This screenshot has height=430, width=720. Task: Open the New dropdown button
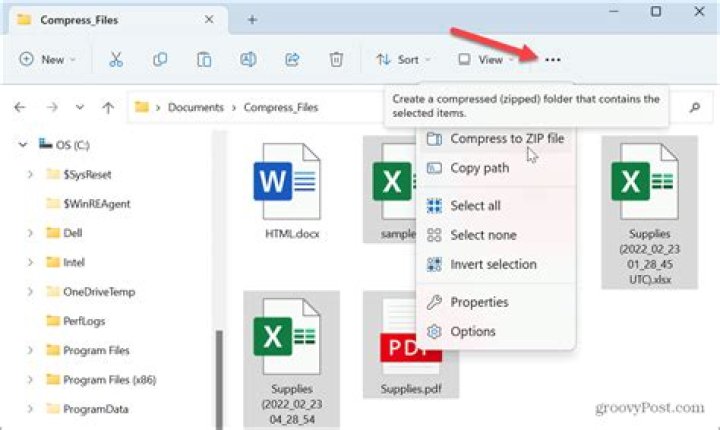47,60
